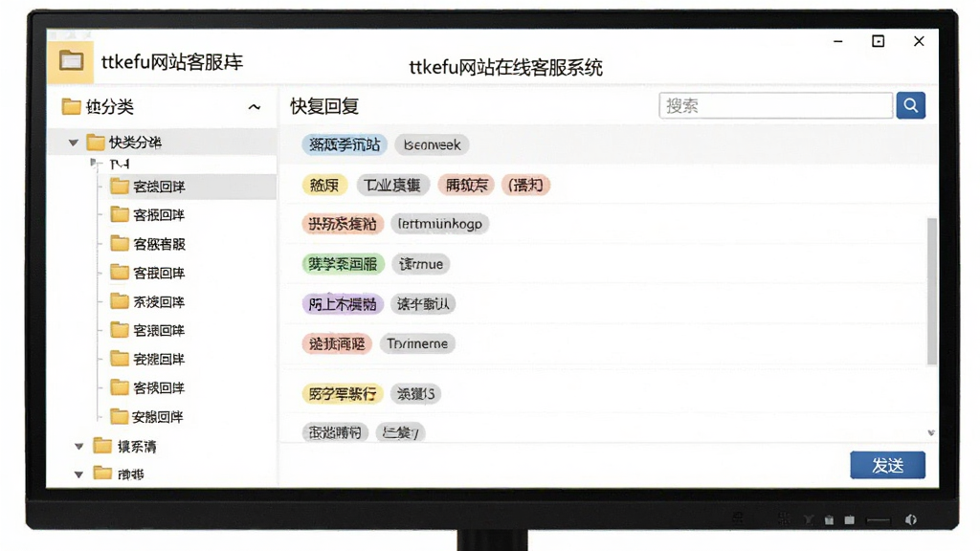The height and width of the screenshot is (551, 980).
Task: Minimize the ttkefu window
Action: click(x=838, y=41)
